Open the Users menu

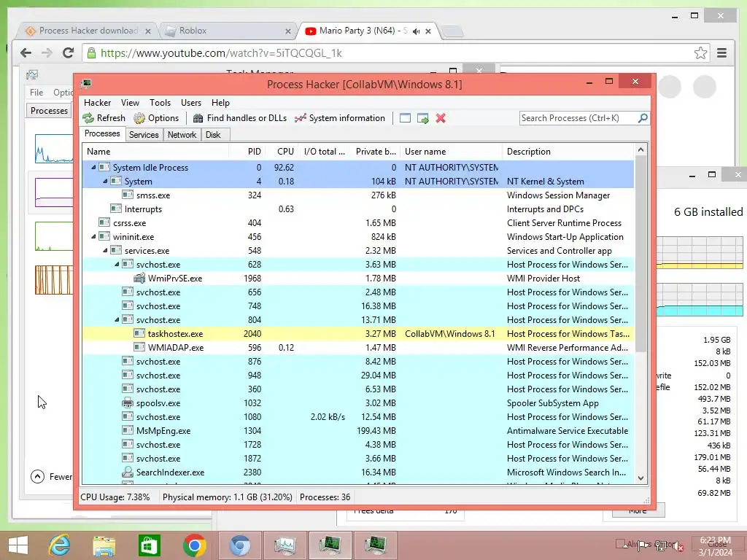coord(191,103)
